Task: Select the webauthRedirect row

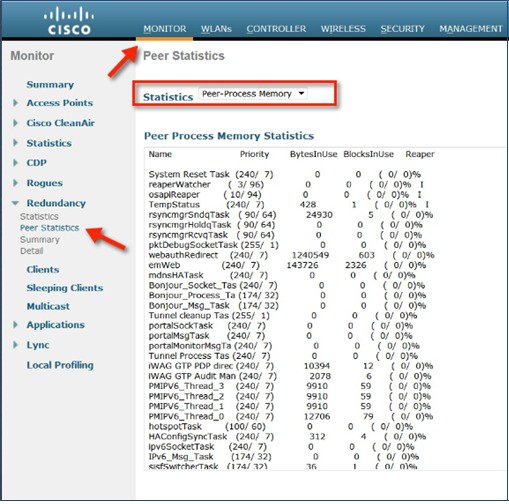Action: point(291,255)
